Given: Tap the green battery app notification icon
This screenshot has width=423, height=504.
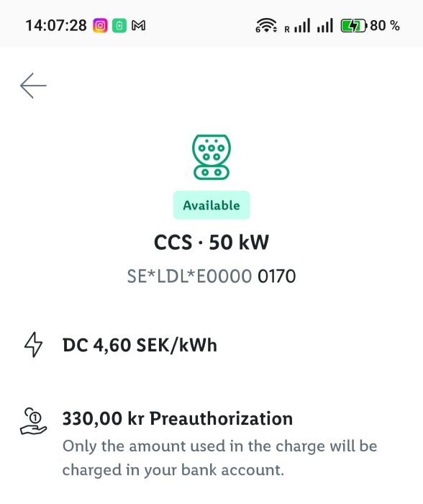Looking at the screenshot, I should coord(119,25).
